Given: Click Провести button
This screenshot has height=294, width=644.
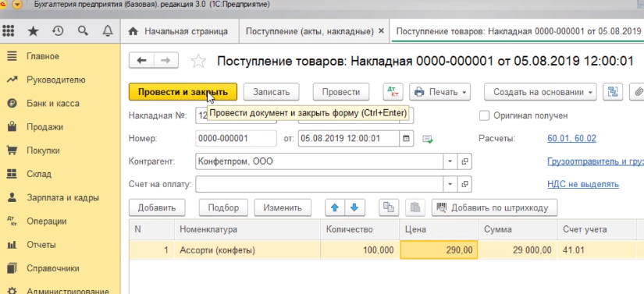Looking at the screenshot, I should [341, 92].
